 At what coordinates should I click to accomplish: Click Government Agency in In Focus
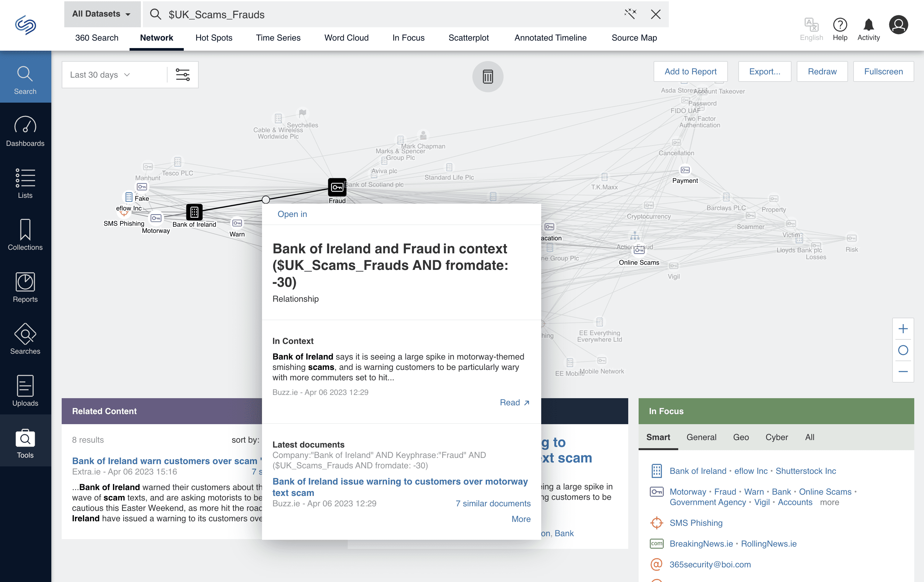click(707, 502)
